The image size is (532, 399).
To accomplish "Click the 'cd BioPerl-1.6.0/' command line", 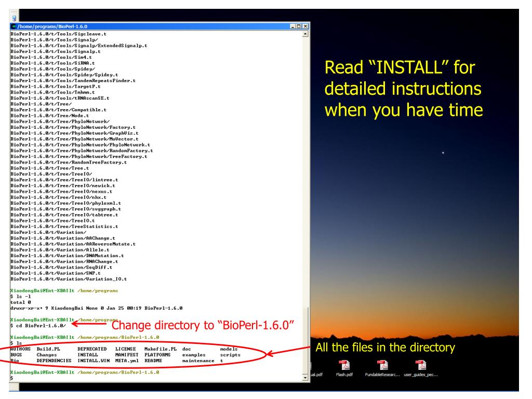I will [x=38, y=326].
